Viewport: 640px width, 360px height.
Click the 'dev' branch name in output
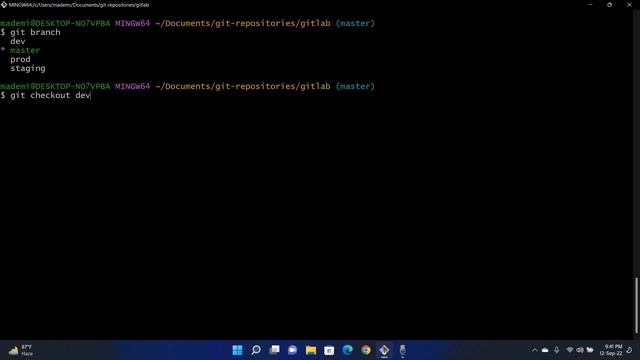pos(18,41)
